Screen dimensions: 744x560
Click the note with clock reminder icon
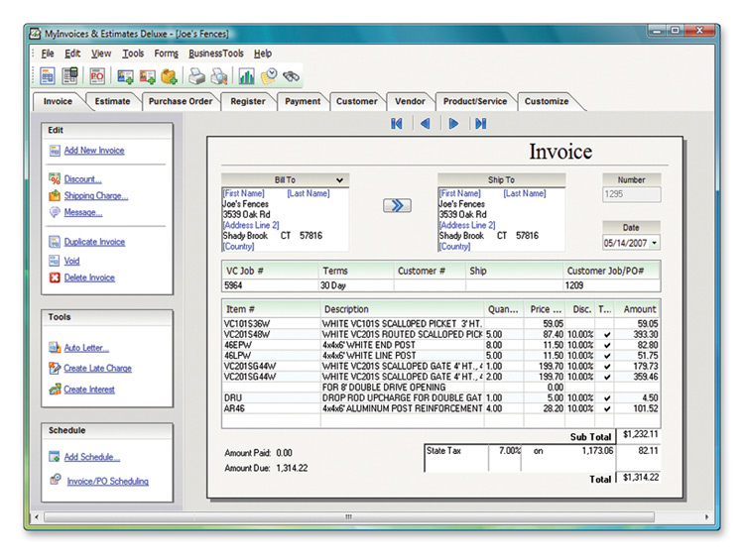(x=269, y=76)
